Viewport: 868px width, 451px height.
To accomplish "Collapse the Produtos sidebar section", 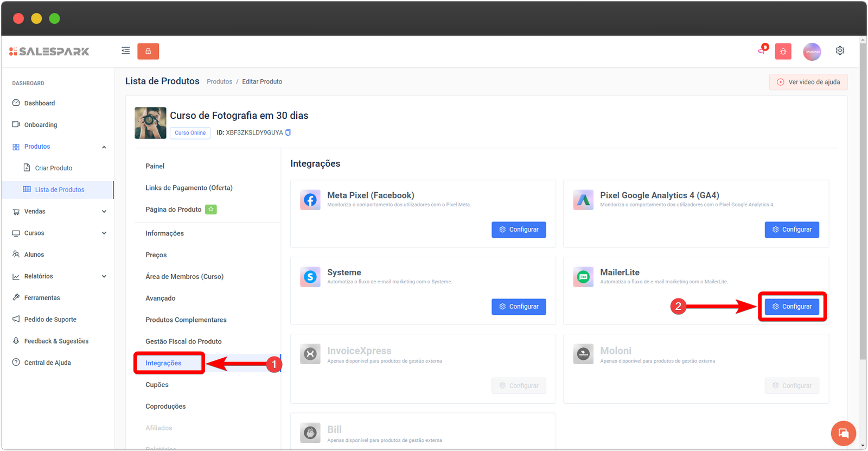I will pyautogui.click(x=104, y=147).
